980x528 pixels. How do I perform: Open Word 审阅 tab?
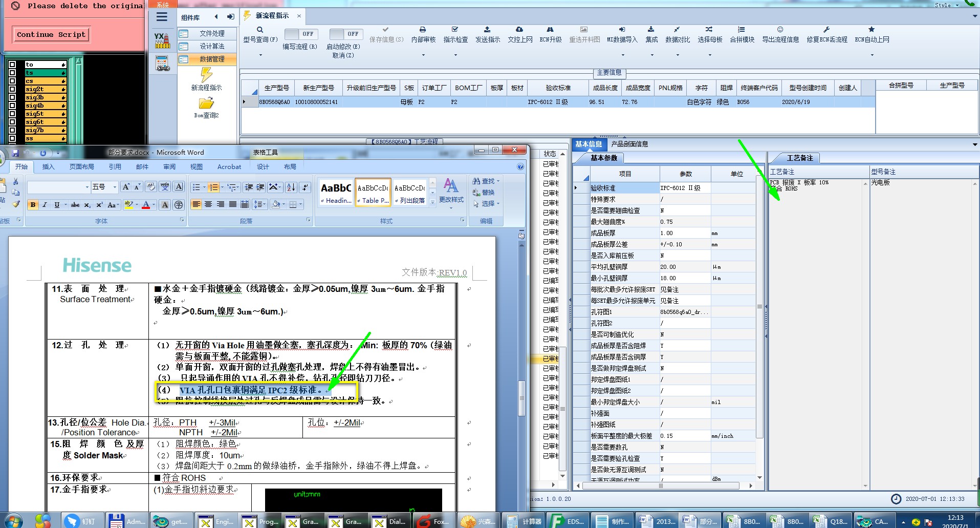[x=169, y=167]
